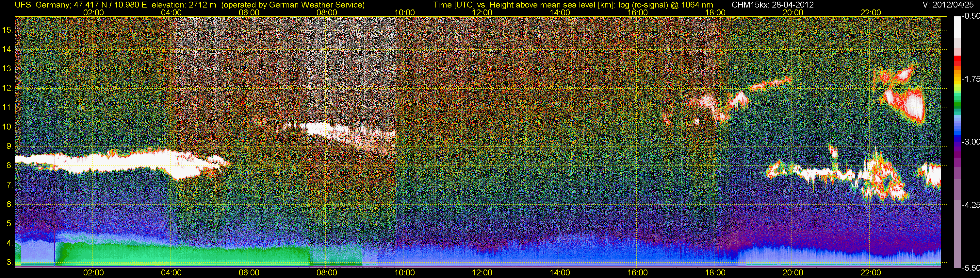The height and width of the screenshot is (278, 980).
Task: Click the white top segment of the color scale
Action: point(957,27)
